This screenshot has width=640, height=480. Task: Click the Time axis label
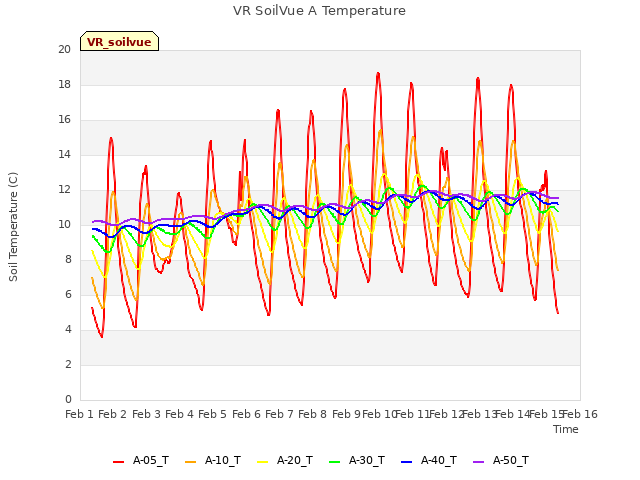pyautogui.click(x=566, y=429)
